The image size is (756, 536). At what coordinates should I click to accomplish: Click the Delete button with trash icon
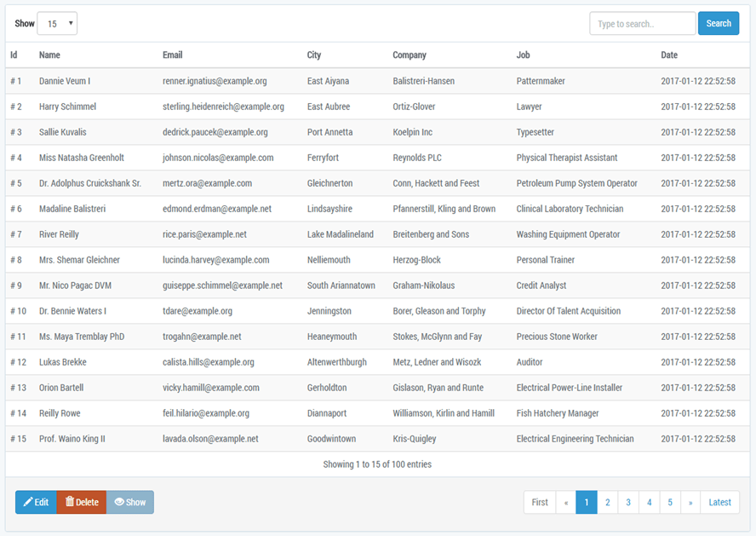point(82,502)
